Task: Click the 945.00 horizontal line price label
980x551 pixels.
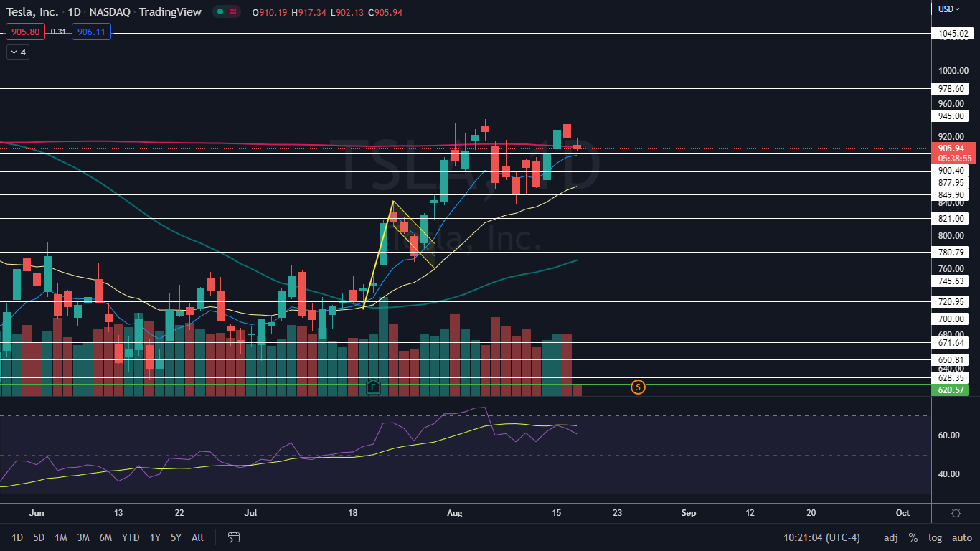Action: [x=952, y=116]
